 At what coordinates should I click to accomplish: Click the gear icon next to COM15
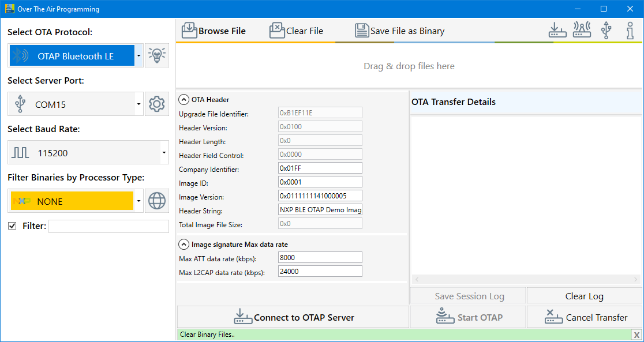(x=157, y=104)
